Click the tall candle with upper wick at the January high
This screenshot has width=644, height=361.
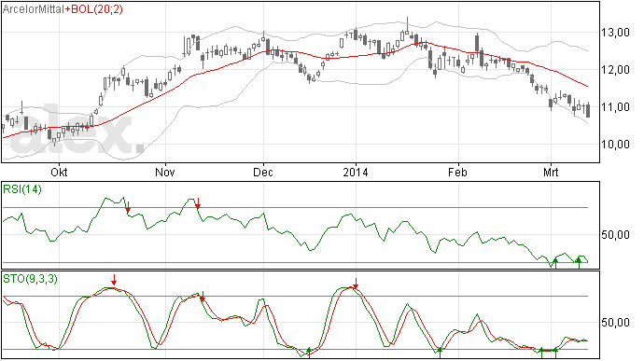407,26
